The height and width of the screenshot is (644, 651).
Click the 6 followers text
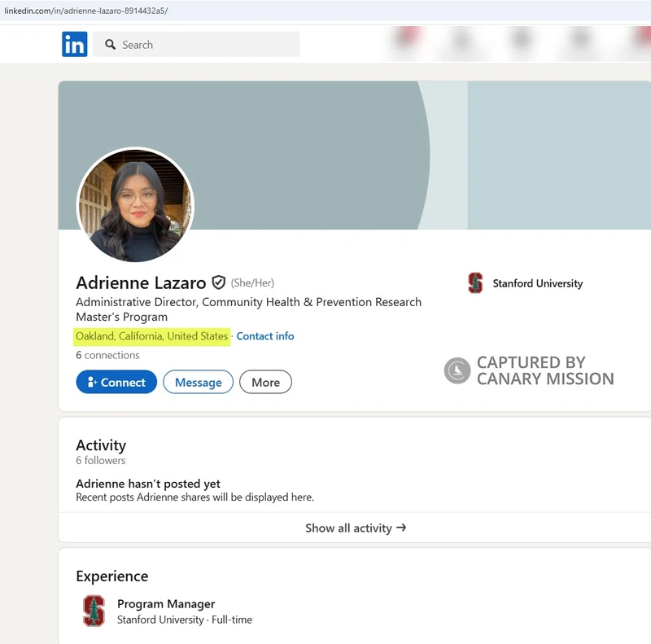100,460
